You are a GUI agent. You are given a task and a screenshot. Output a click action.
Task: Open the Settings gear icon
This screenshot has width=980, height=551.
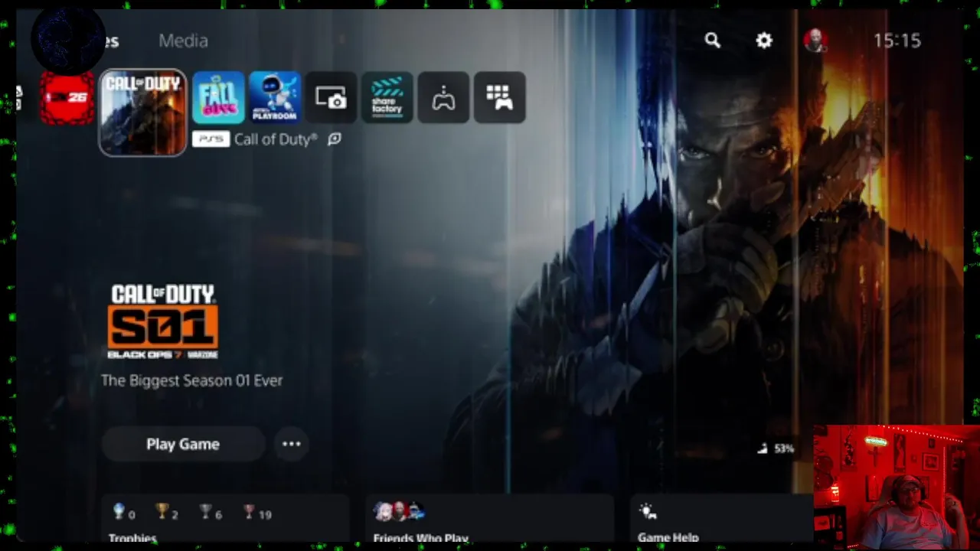tap(764, 41)
